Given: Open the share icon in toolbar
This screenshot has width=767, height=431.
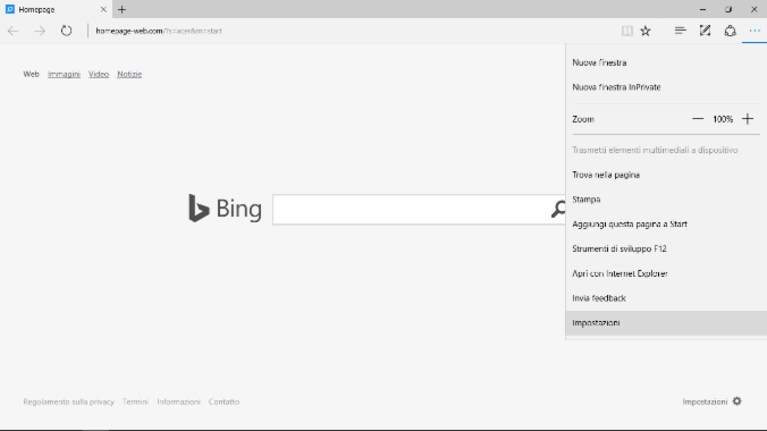Looking at the screenshot, I should pos(730,31).
